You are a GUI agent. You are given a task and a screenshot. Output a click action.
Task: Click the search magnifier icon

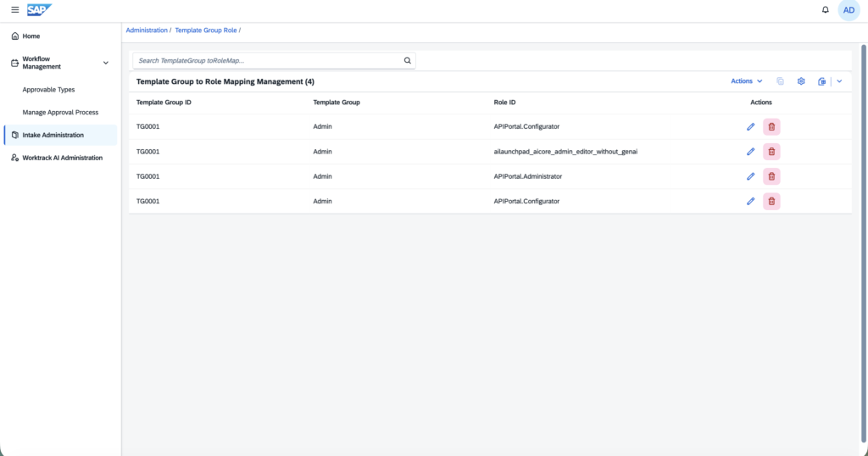[408, 61]
